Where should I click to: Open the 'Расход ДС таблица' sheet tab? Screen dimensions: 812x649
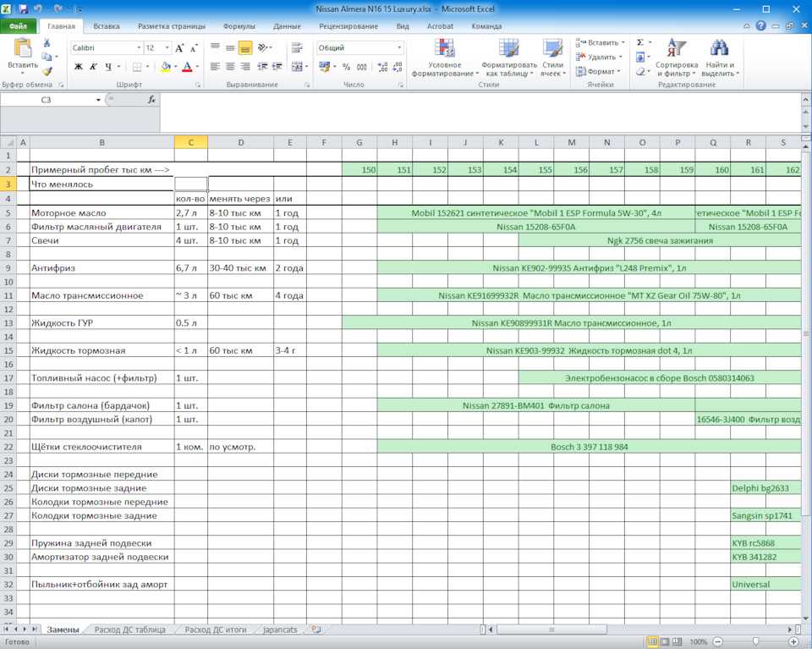[x=130, y=630]
